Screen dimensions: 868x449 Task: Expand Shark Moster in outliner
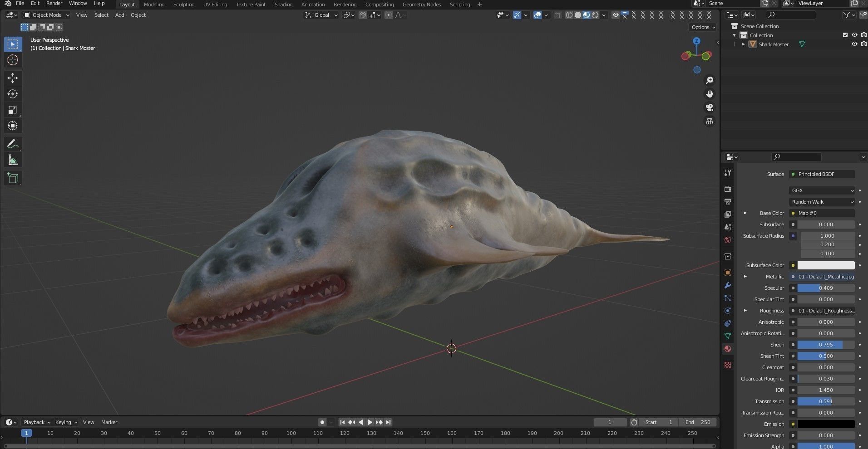click(743, 44)
